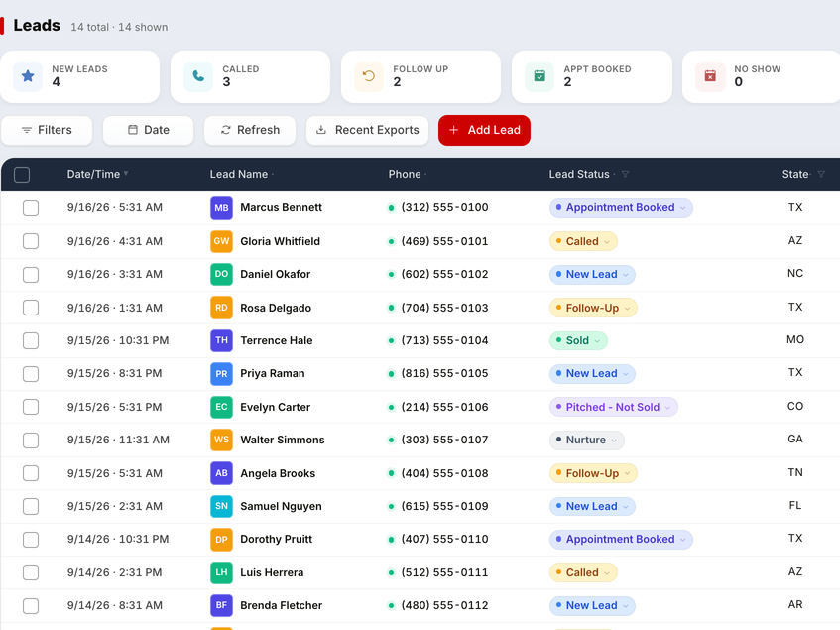
Task: Click the PR avatar for Priya Raman
Action: coord(221,373)
